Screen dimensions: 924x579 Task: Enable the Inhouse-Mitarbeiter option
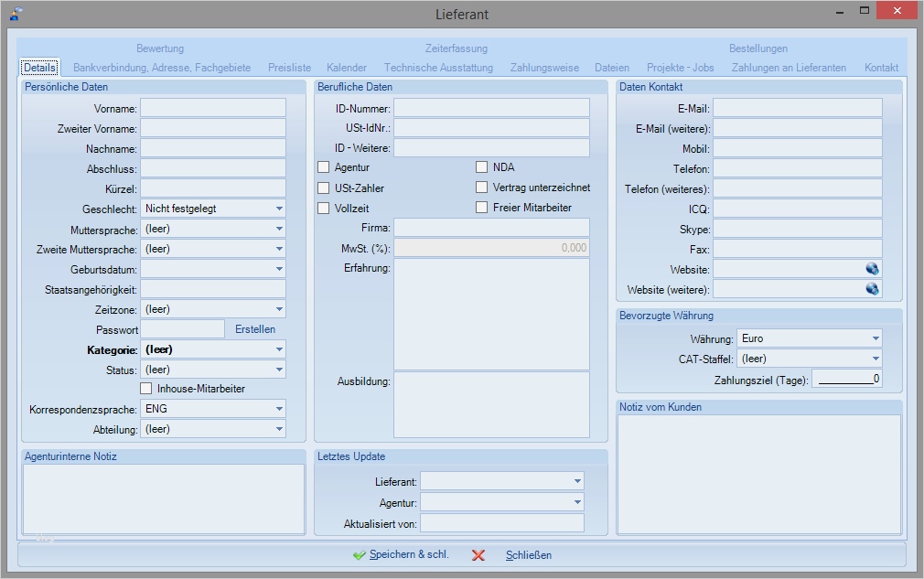(145, 388)
